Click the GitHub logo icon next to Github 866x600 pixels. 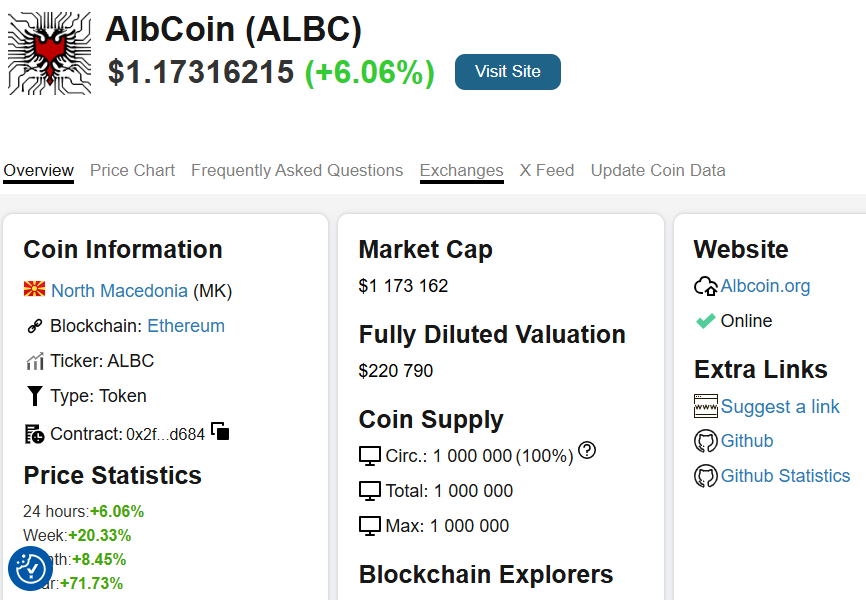705,441
